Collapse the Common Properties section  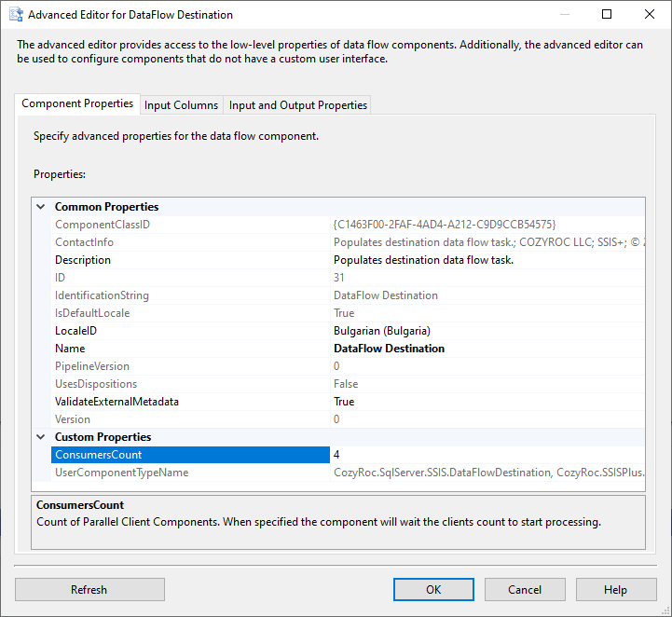point(41,207)
